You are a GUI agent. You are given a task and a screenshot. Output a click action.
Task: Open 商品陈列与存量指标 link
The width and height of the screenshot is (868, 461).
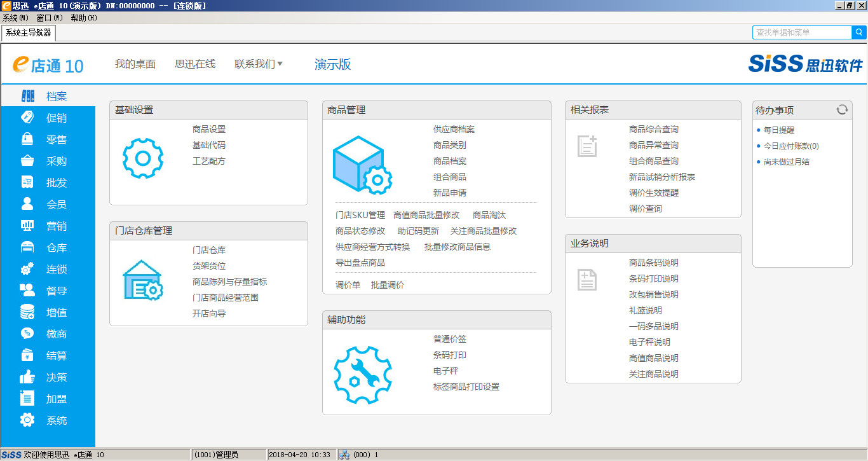pyautogui.click(x=230, y=282)
